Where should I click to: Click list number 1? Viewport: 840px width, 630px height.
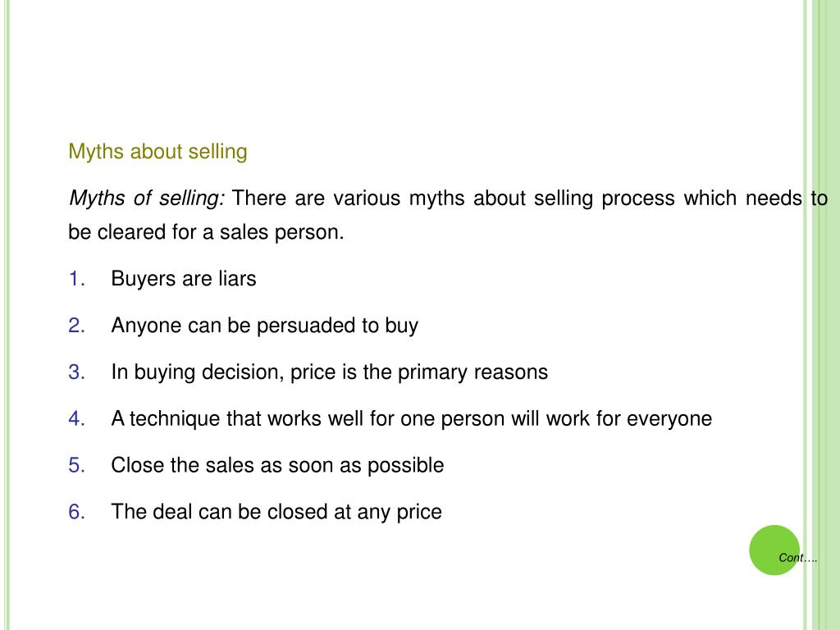(x=77, y=279)
